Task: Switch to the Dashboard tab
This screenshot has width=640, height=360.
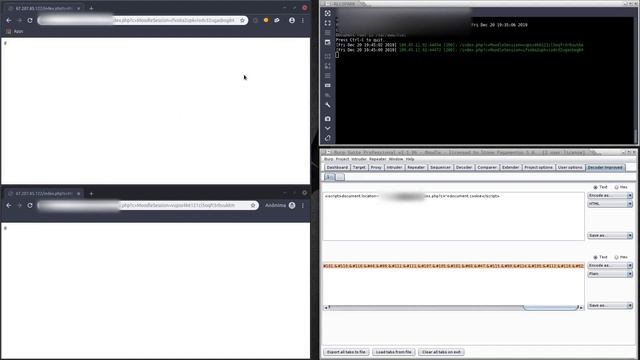Action: [x=338, y=167]
